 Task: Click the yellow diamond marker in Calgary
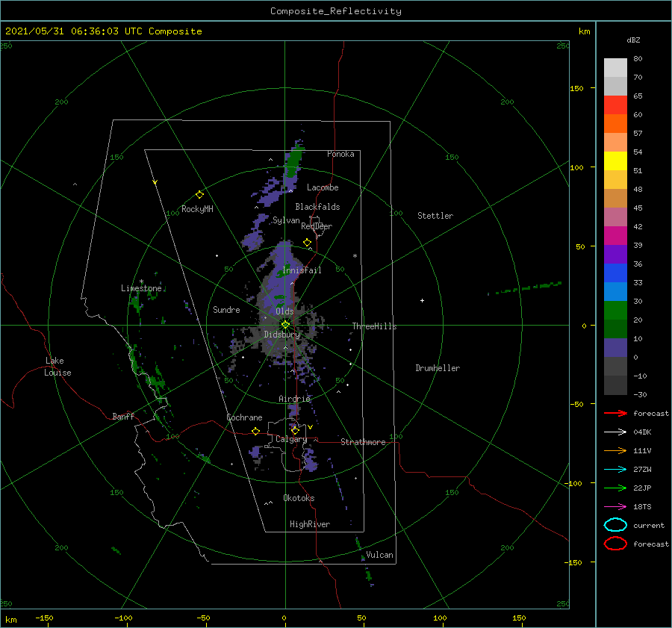click(295, 430)
